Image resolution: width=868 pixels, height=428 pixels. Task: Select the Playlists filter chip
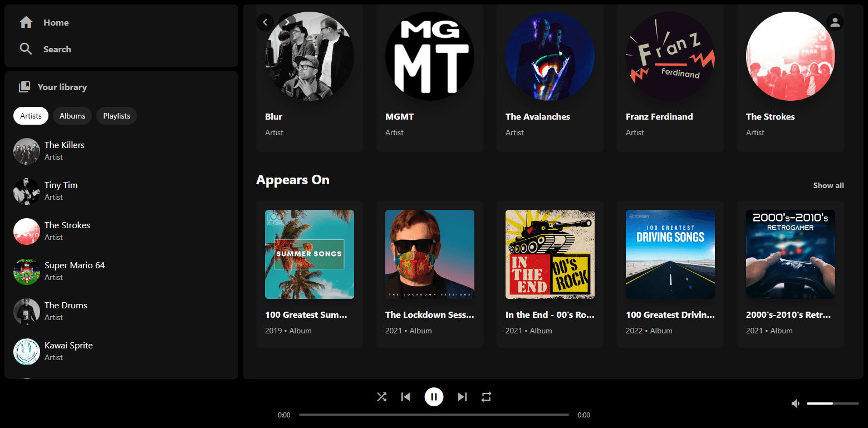(116, 116)
